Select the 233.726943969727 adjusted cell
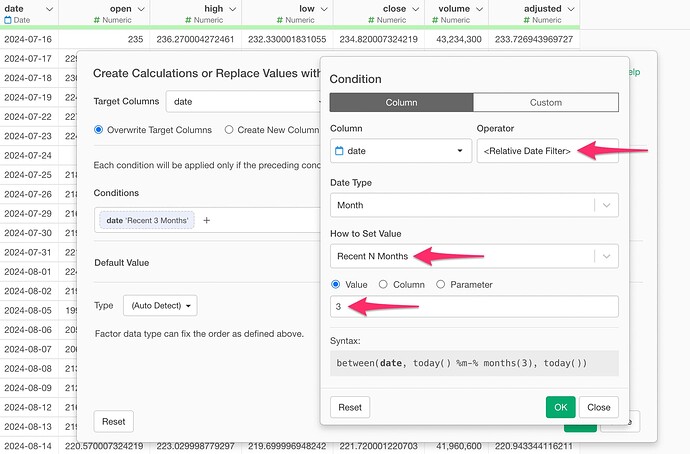The width and height of the screenshot is (690, 454). (x=534, y=40)
